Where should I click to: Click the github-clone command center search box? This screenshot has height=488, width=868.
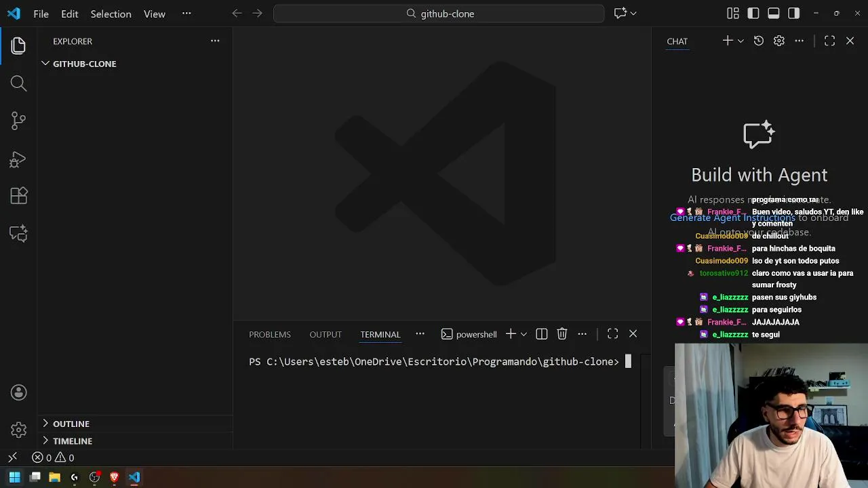point(439,14)
